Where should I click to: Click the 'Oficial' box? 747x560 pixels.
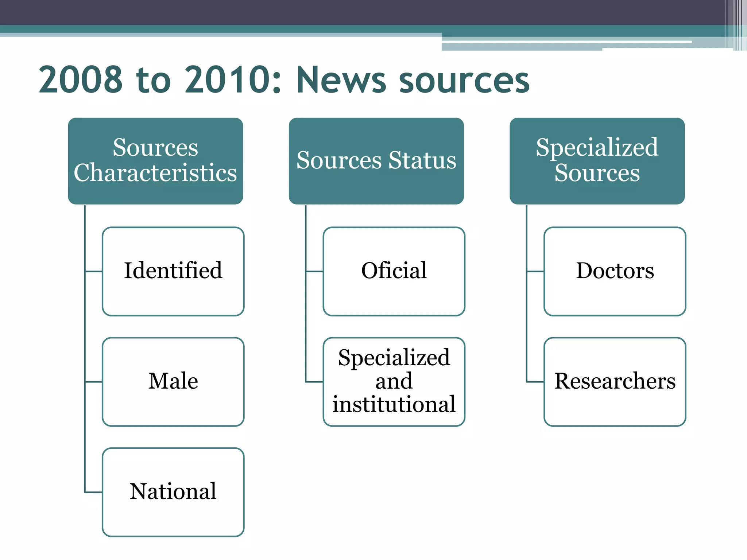click(x=394, y=271)
